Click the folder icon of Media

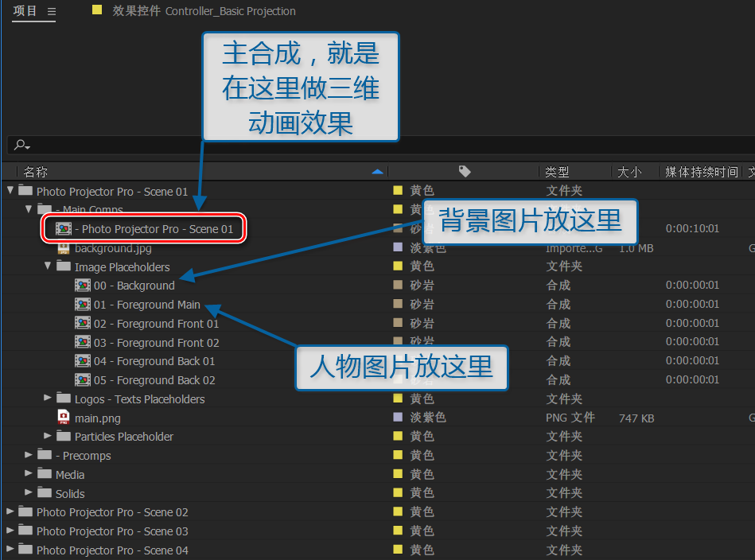45,474
